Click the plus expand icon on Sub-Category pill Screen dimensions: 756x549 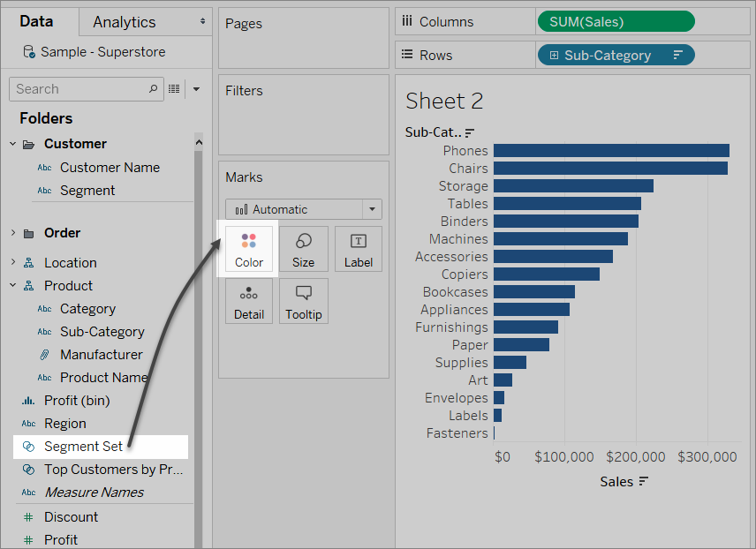pos(554,56)
